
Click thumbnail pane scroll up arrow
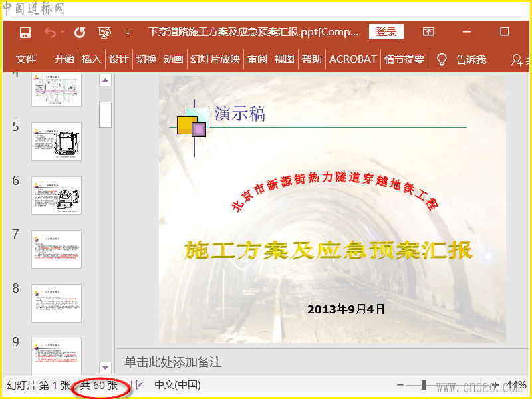(106, 80)
